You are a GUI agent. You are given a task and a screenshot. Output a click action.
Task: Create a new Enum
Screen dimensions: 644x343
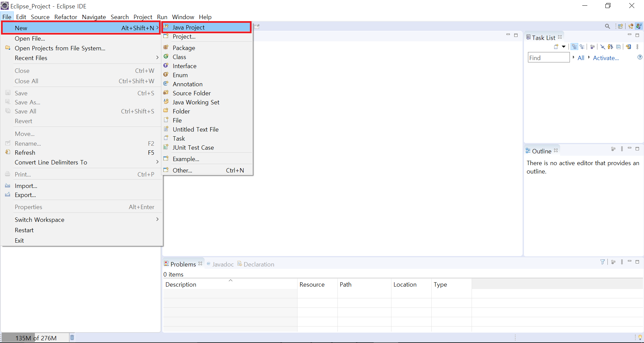[207, 75]
